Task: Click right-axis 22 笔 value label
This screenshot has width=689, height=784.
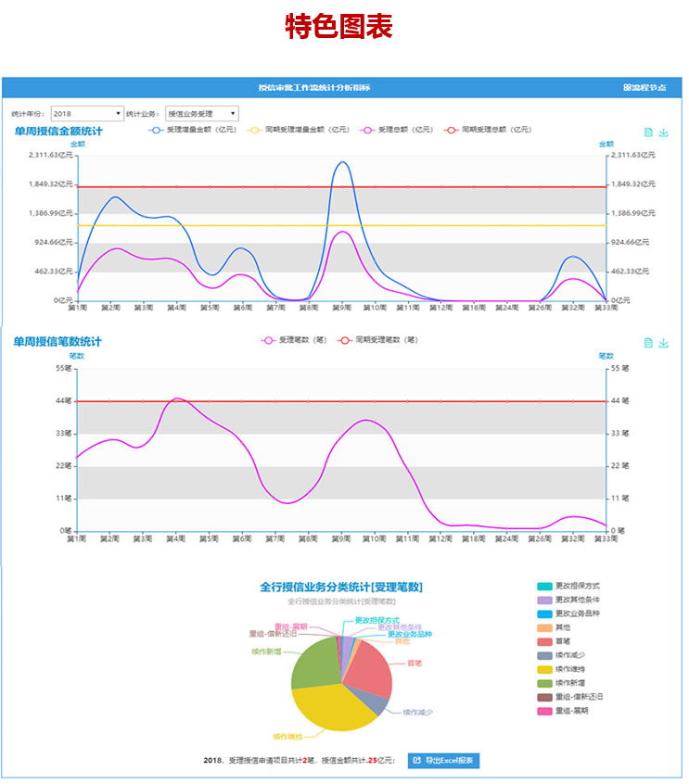Action: click(620, 466)
